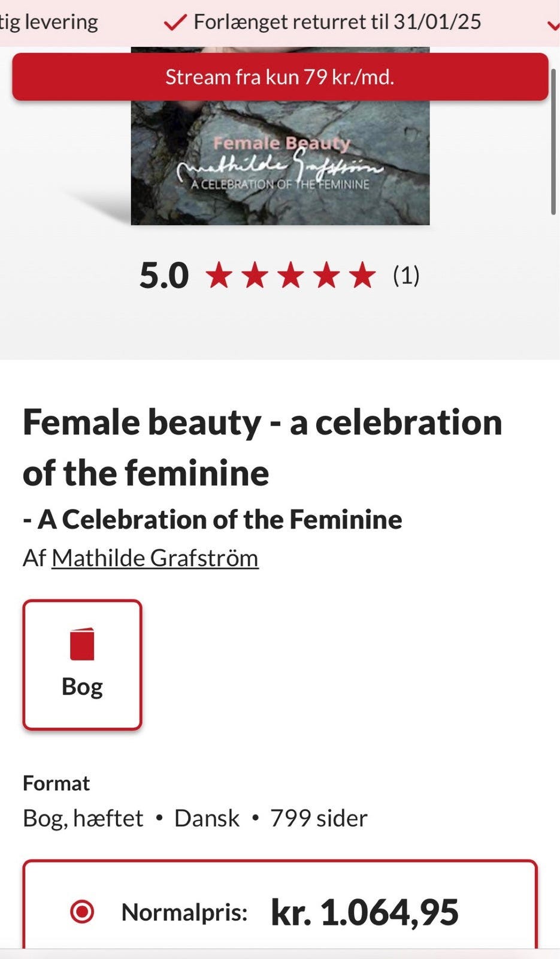Click the fifth red rating star
The image size is (560, 959).
(362, 276)
